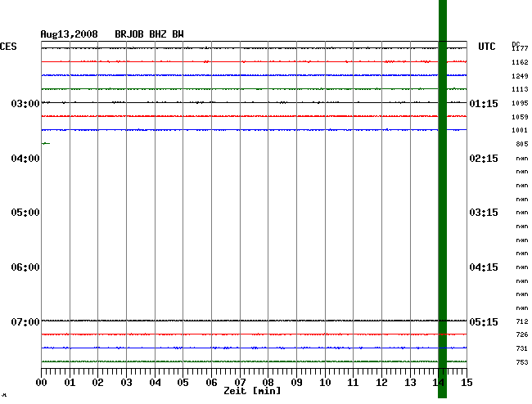Click the DC value 1249
Image resolution: width=532 pixels, height=404 pixels.
(x=520, y=76)
